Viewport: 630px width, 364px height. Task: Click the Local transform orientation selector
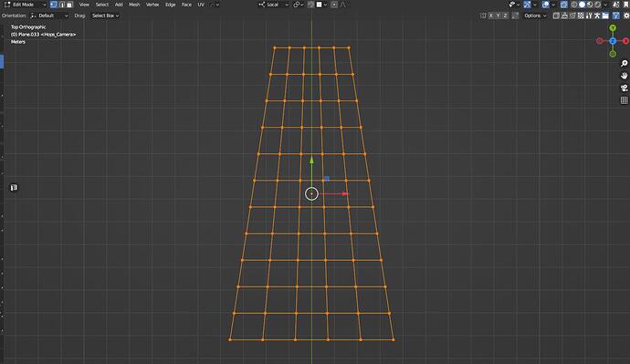click(273, 5)
